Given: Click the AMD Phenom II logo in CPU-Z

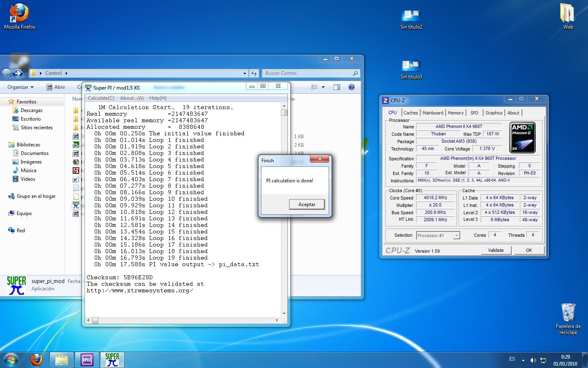Looking at the screenshot, I should point(523,138).
